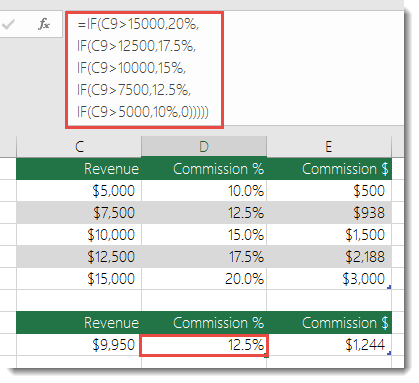
Task: Select the $5,000 revenue cell
Action: point(79,191)
